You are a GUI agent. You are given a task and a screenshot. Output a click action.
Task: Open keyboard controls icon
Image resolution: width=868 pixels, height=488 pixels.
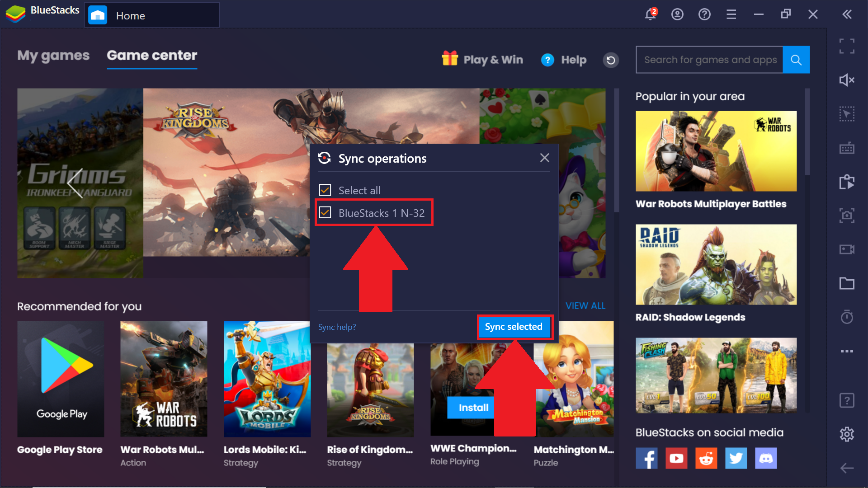click(x=847, y=148)
